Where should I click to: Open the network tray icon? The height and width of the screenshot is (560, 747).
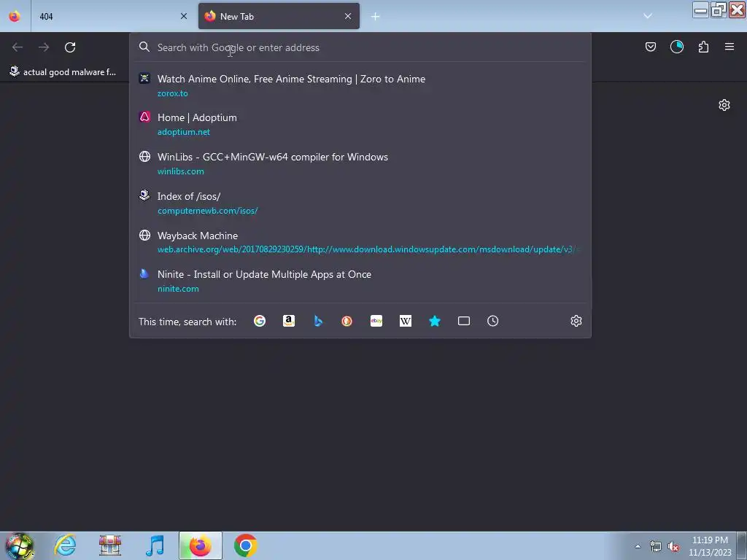[x=656, y=547]
